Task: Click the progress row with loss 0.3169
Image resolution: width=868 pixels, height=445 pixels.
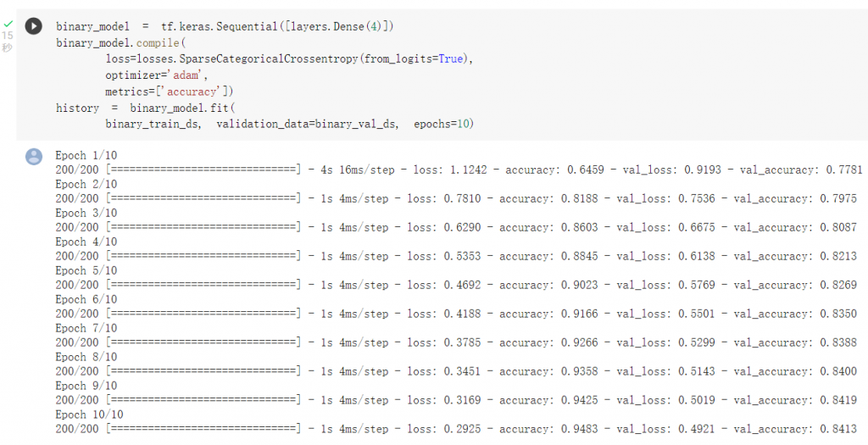Action: point(456,400)
